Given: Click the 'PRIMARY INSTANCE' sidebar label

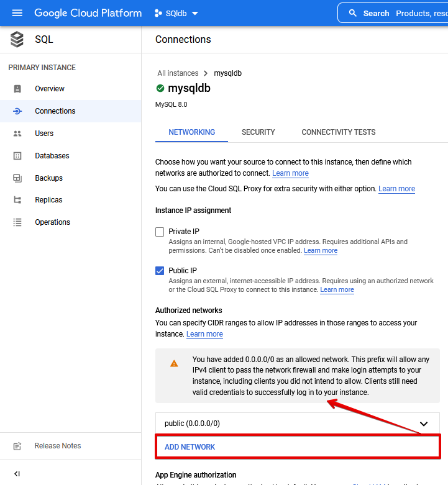Looking at the screenshot, I should pos(42,68).
